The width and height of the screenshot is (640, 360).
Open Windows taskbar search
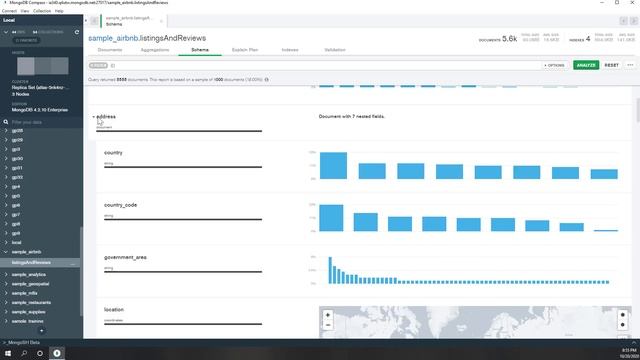pos(24,353)
